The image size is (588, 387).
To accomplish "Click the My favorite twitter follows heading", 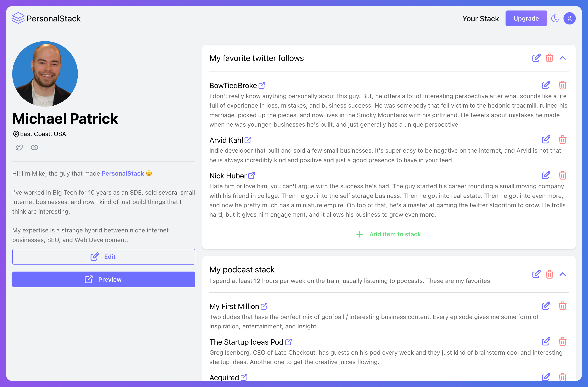I will (256, 58).
